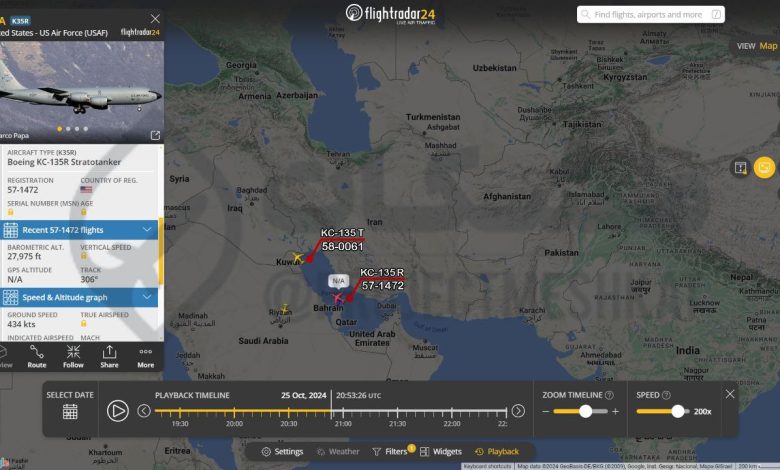The width and height of the screenshot is (780, 470).
Task: Click the Route icon in aircraft panel
Action: [37, 356]
